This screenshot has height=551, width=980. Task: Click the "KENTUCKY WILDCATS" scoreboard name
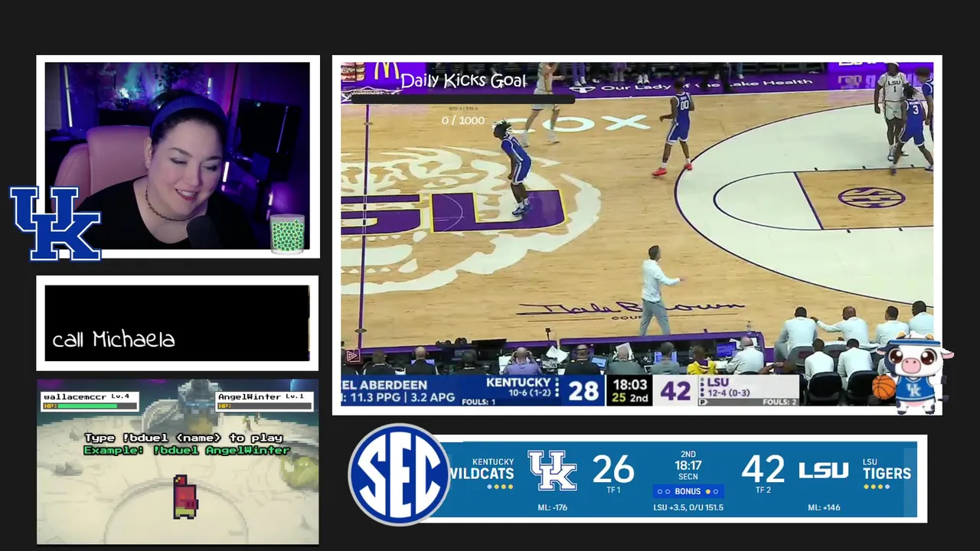coord(482,468)
